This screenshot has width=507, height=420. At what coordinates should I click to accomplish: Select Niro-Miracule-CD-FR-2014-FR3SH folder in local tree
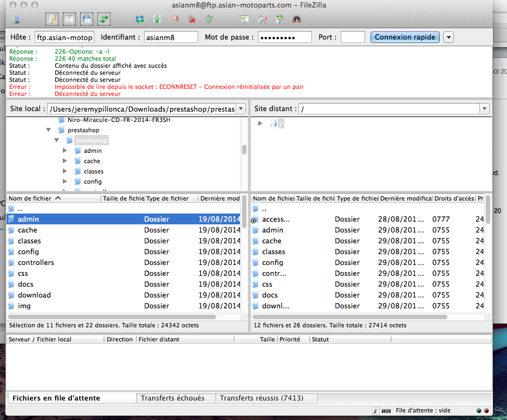tap(119, 120)
